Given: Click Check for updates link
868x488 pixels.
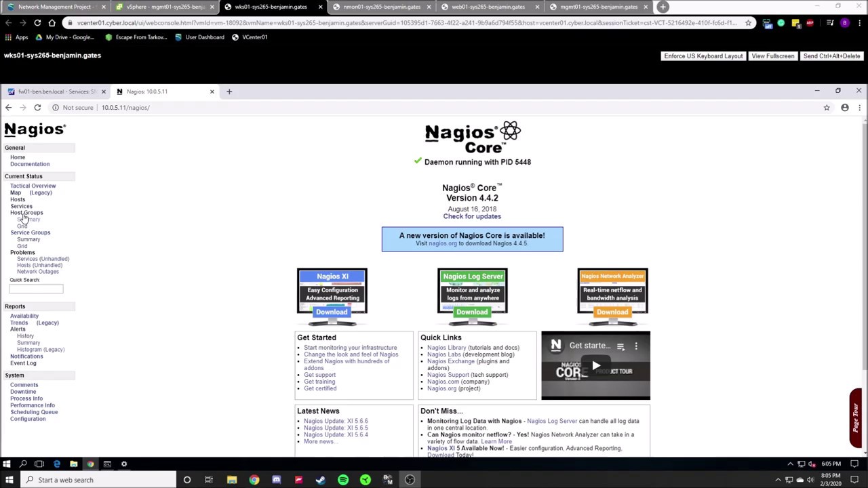Looking at the screenshot, I should click(472, 216).
